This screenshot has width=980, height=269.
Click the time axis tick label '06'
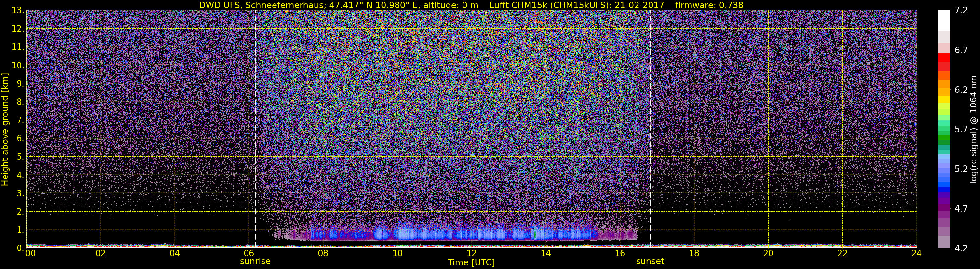coord(249,253)
